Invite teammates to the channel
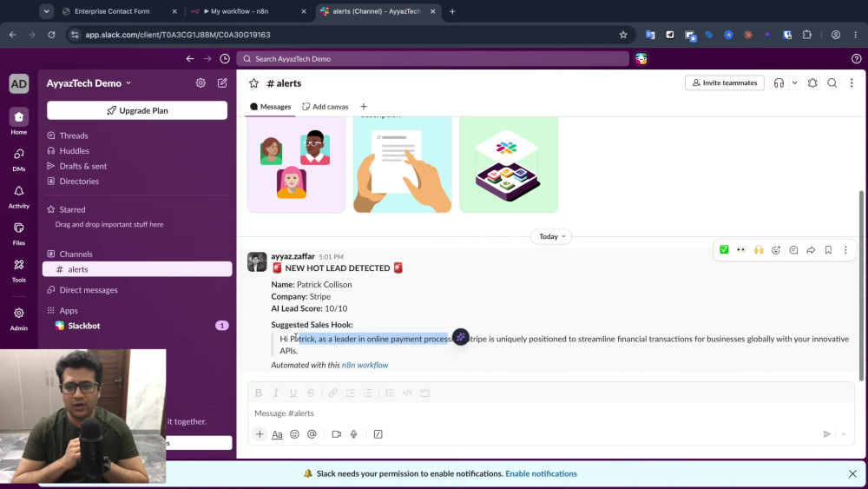This screenshot has height=489, width=868. 725,83
